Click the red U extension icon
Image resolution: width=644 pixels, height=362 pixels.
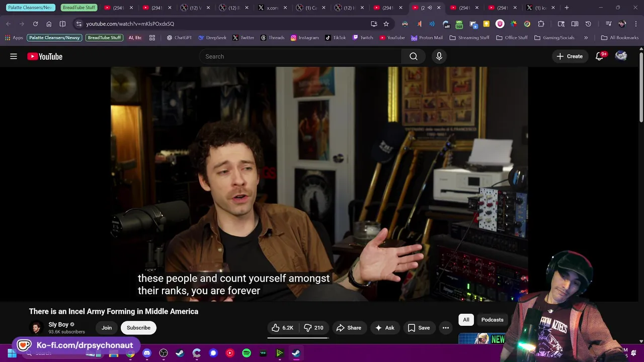(500, 24)
